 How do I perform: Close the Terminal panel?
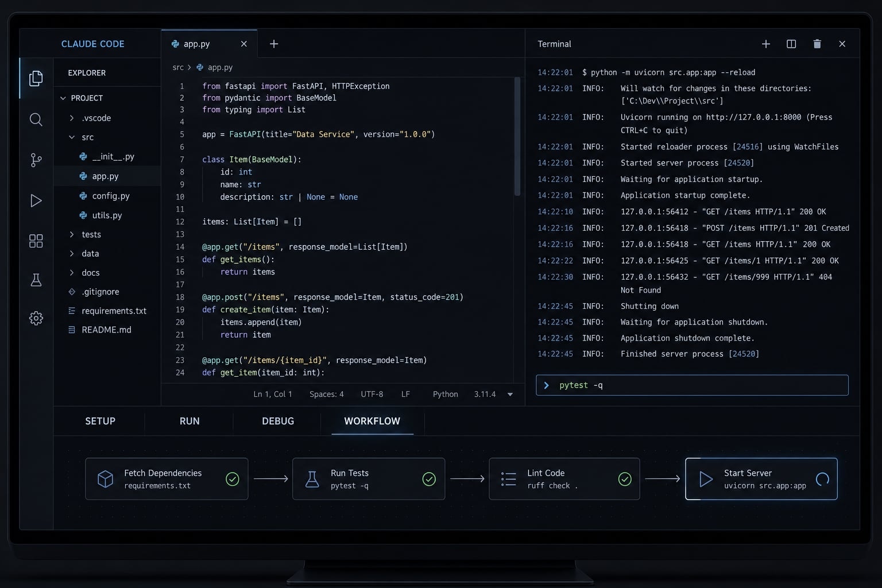pos(842,44)
